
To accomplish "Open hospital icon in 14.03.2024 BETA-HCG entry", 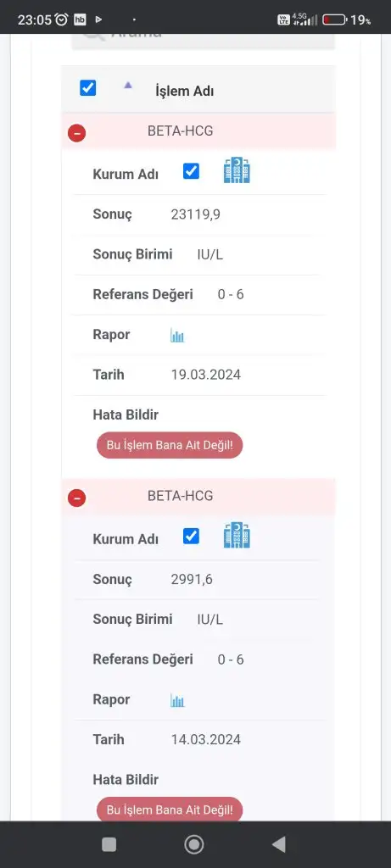I will pos(237,536).
